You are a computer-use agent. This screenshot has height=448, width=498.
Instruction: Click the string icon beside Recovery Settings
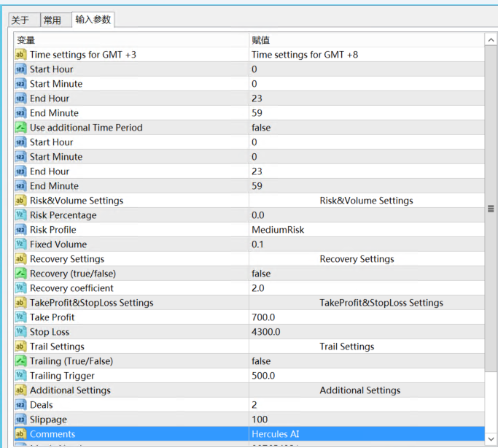pos(20,259)
